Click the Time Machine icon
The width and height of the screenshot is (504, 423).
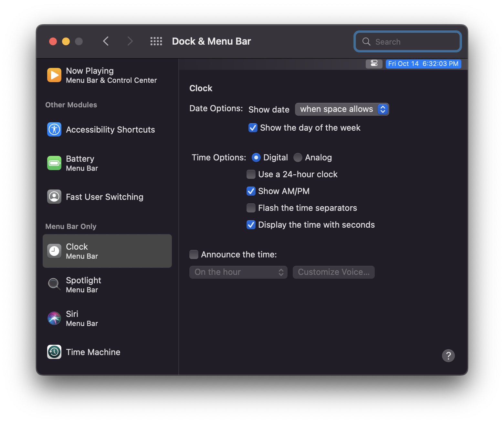pos(54,352)
